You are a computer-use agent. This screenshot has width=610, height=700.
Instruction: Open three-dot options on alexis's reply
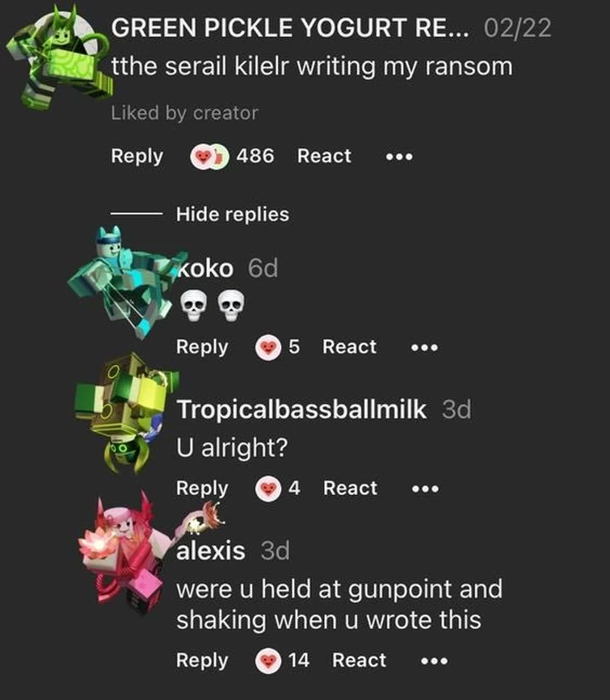coord(435,660)
